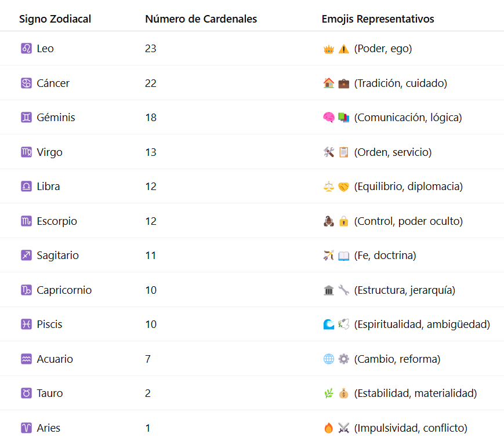Click the padlock emoji in Escorpio row

343,221
